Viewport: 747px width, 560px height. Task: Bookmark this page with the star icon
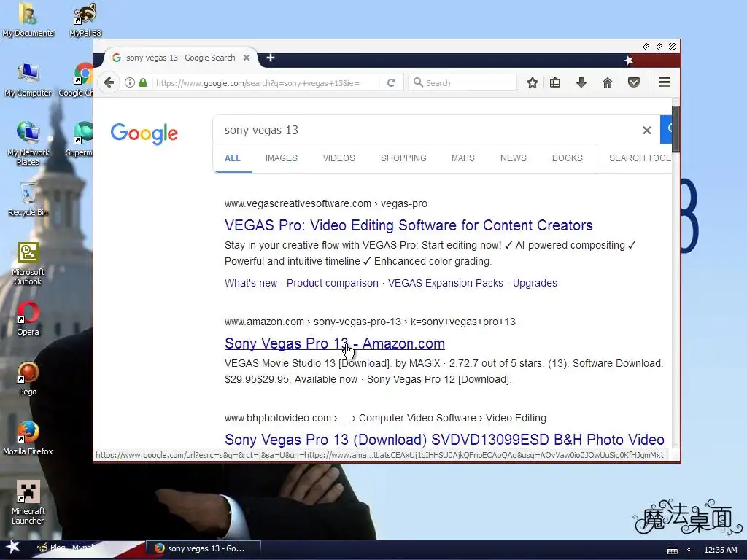pyautogui.click(x=532, y=83)
